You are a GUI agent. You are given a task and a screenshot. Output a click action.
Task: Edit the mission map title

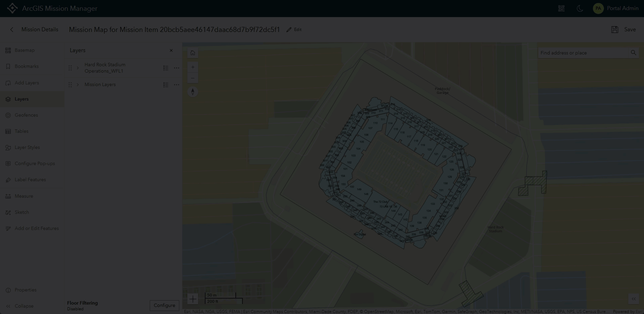tap(293, 30)
